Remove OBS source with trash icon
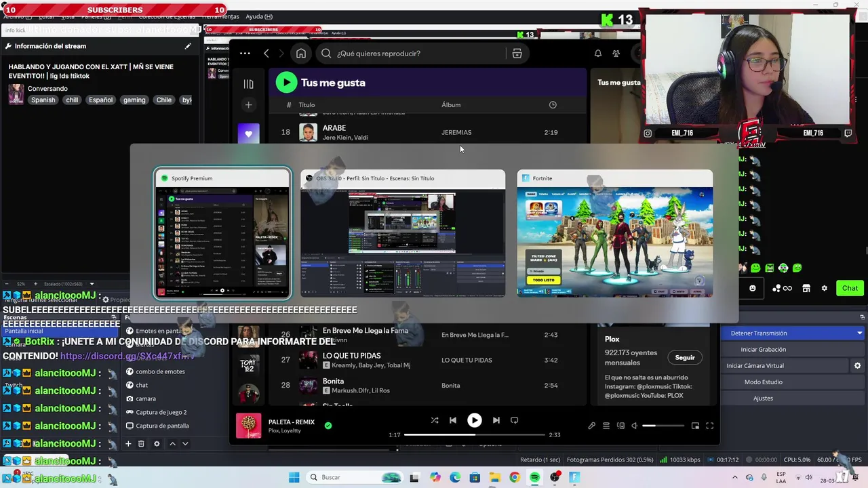The width and height of the screenshot is (868, 488). pos(141,443)
